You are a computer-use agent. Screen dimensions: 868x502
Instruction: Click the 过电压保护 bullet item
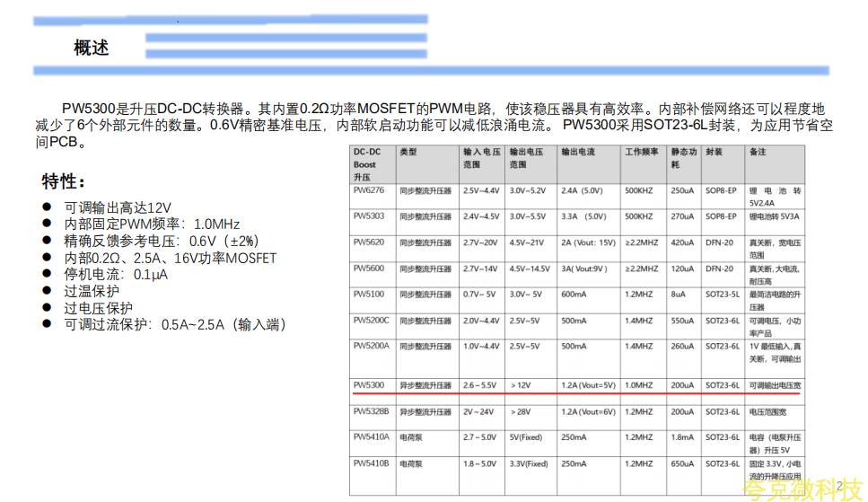99,308
